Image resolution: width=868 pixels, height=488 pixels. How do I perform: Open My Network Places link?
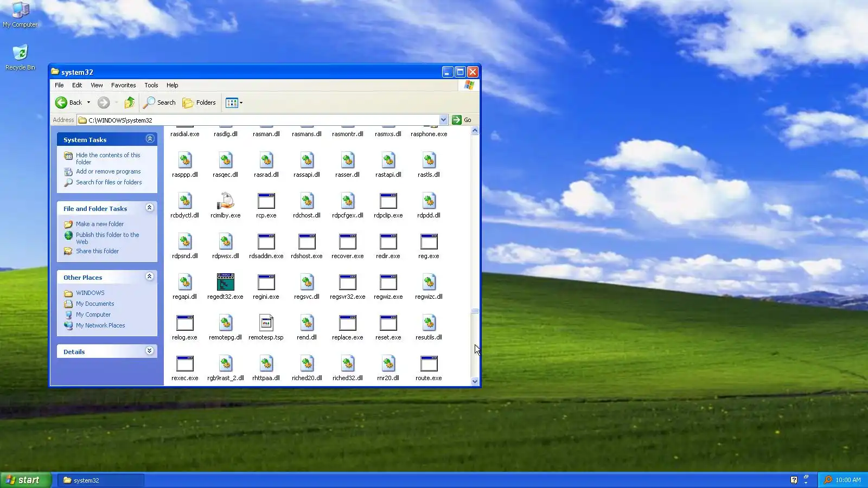pyautogui.click(x=100, y=325)
